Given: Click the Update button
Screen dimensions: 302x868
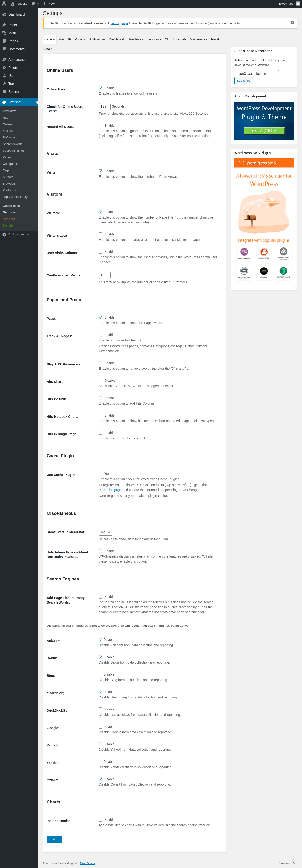Looking at the screenshot, I should tap(54, 839).
